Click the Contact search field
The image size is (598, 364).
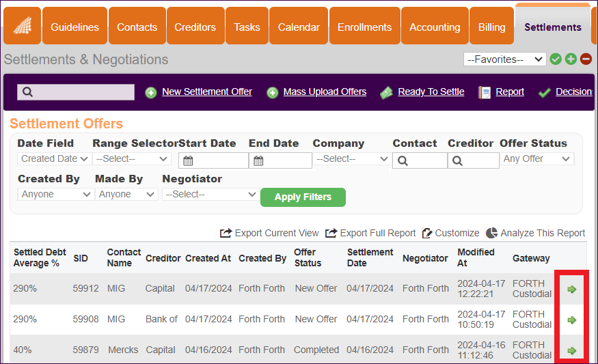(420, 160)
